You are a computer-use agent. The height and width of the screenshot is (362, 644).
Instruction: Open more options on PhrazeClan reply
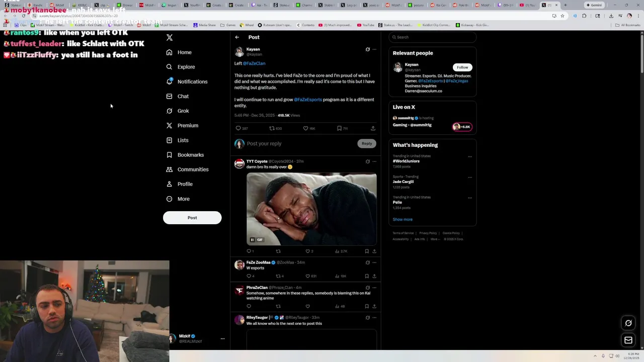pyautogui.click(x=374, y=288)
